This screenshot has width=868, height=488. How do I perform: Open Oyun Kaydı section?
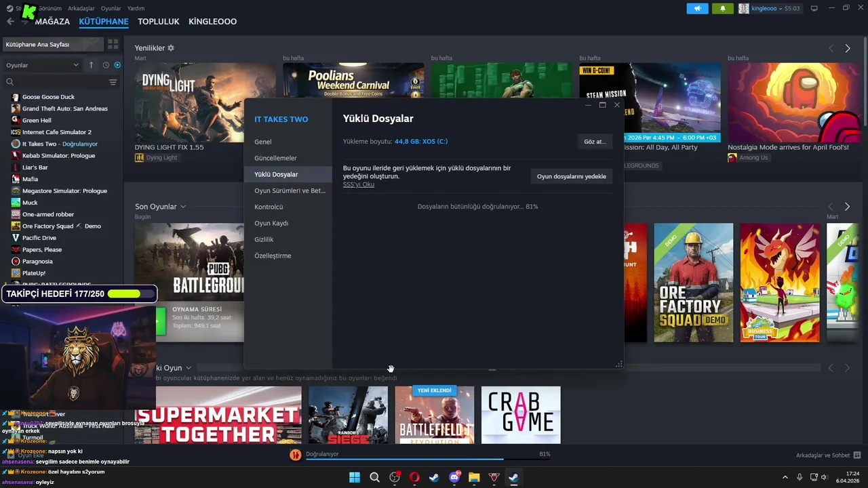[x=288, y=223]
